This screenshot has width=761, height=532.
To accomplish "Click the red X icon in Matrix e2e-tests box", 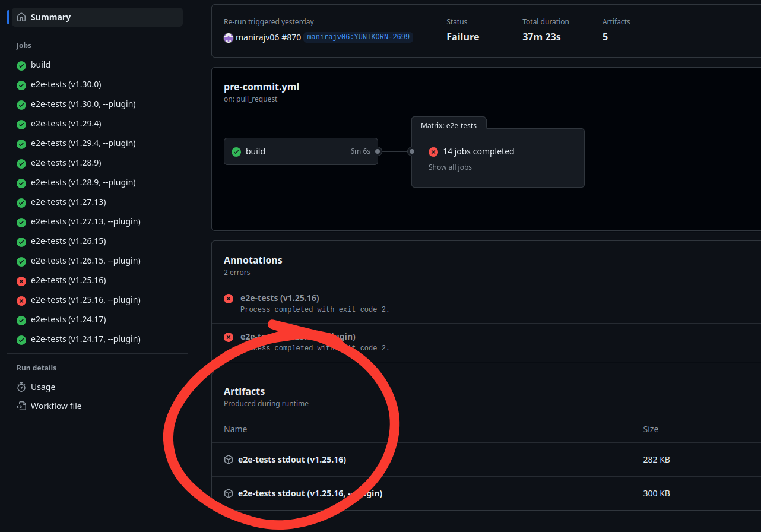I will tap(433, 152).
